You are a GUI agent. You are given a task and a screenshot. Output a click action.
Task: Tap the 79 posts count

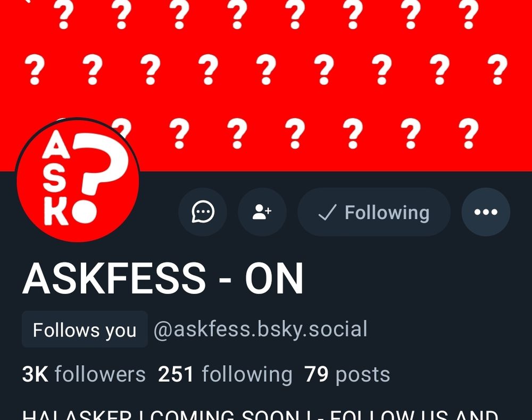click(347, 374)
